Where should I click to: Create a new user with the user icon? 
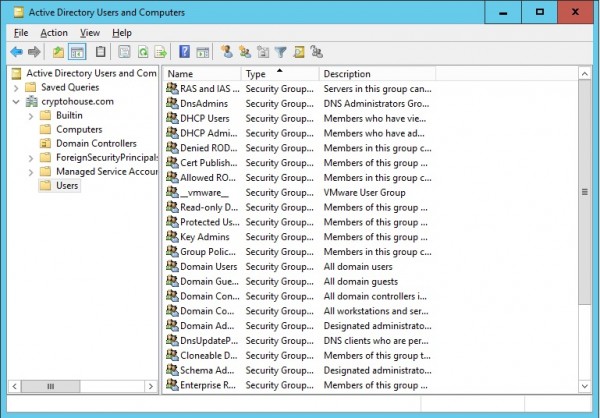click(x=227, y=52)
